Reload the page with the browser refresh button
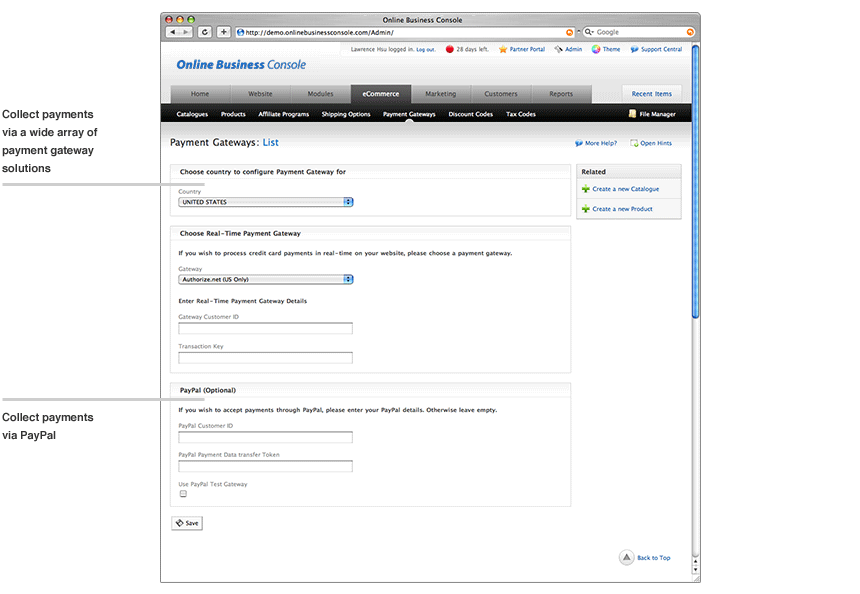860x594 pixels. (205, 32)
